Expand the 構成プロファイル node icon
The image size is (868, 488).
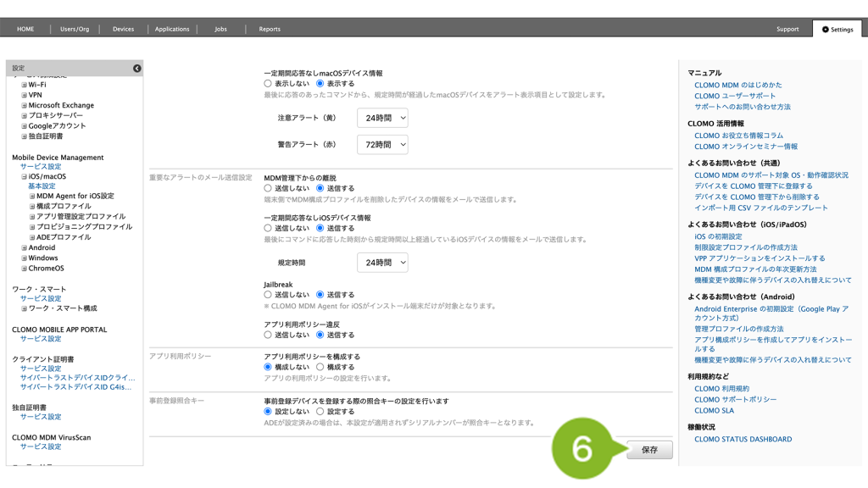point(32,206)
